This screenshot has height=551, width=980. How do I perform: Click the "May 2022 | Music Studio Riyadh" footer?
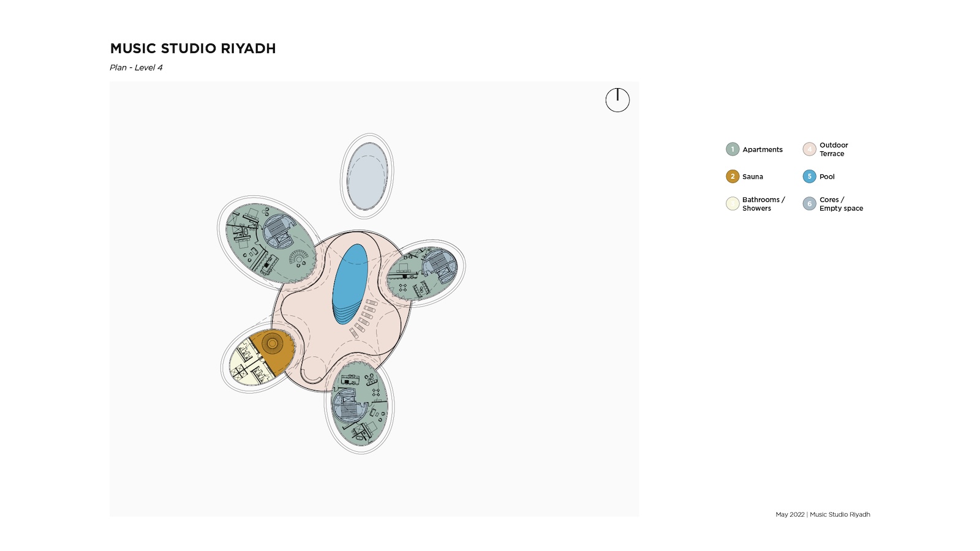coord(823,514)
